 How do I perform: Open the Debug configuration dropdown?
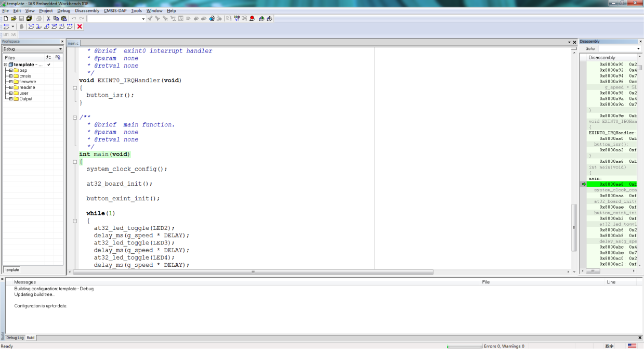(60, 49)
